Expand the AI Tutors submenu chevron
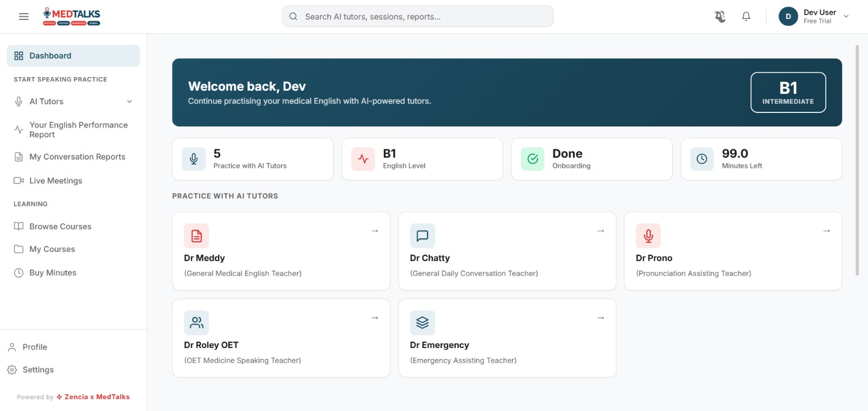The image size is (868, 411). (130, 102)
